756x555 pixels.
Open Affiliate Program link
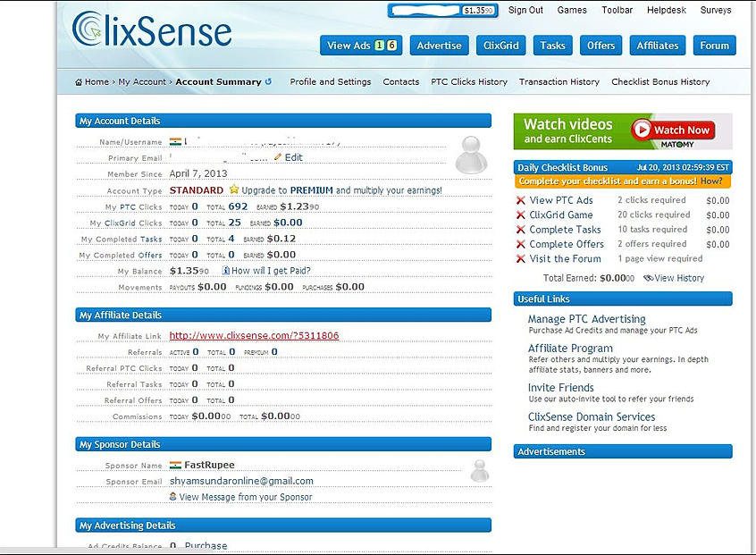(x=570, y=349)
